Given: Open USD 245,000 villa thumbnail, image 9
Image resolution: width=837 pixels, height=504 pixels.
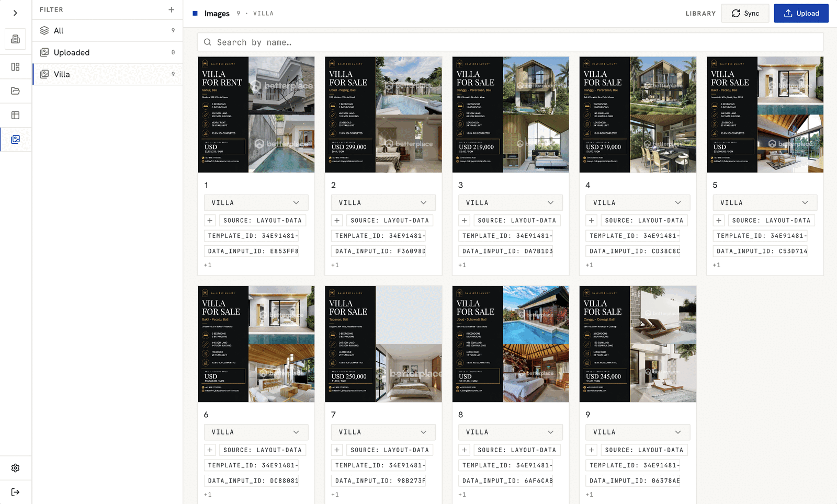Looking at the screenshot, I should [x=638, y=344].
